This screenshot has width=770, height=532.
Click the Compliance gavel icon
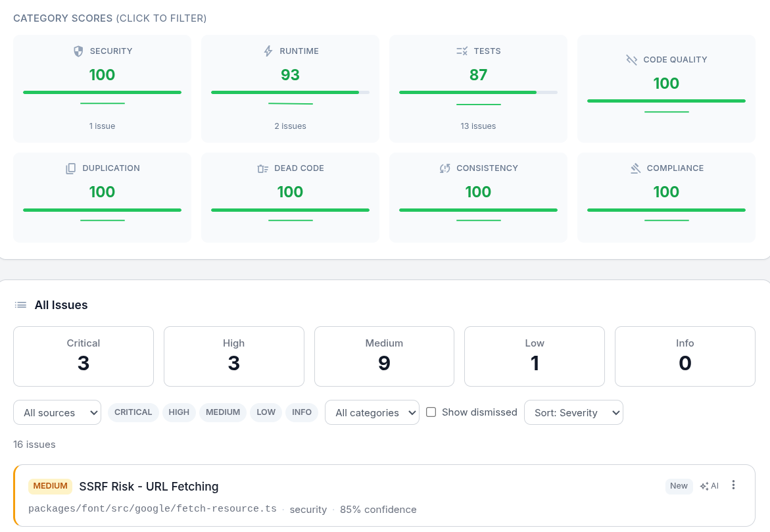pyautogui.click(x=635, y=168)
